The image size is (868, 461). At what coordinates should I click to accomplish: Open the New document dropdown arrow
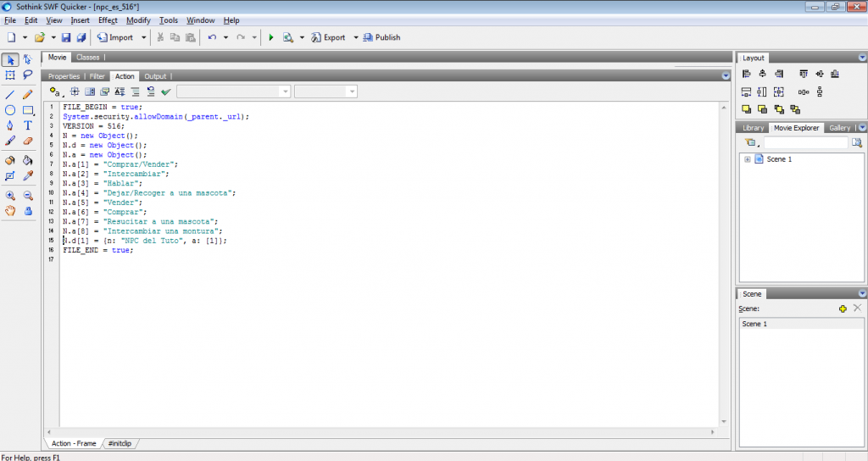[25, 37]
